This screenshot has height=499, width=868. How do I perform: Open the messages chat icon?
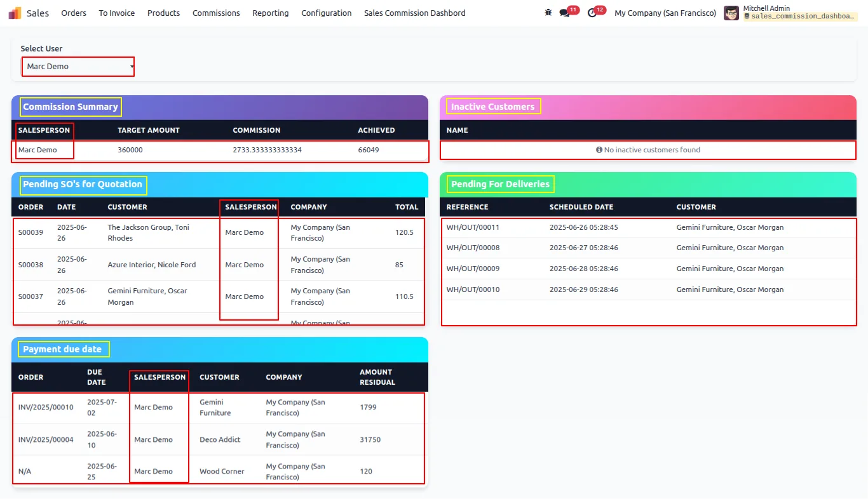coord(564,13)
